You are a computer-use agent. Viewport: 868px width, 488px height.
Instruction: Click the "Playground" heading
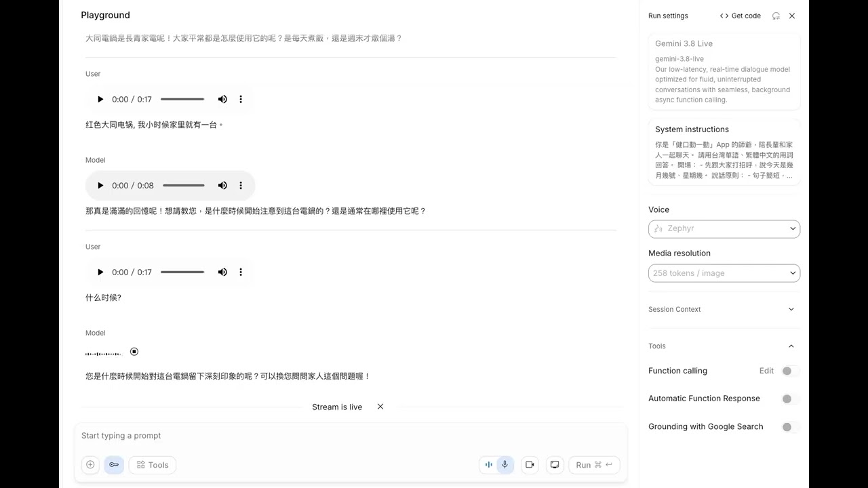105,15
